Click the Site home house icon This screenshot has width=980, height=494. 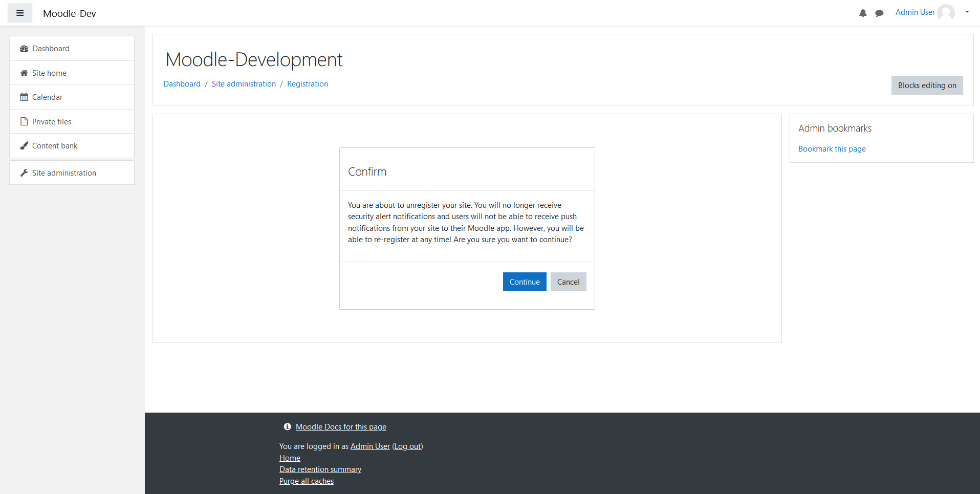(24, 73)
